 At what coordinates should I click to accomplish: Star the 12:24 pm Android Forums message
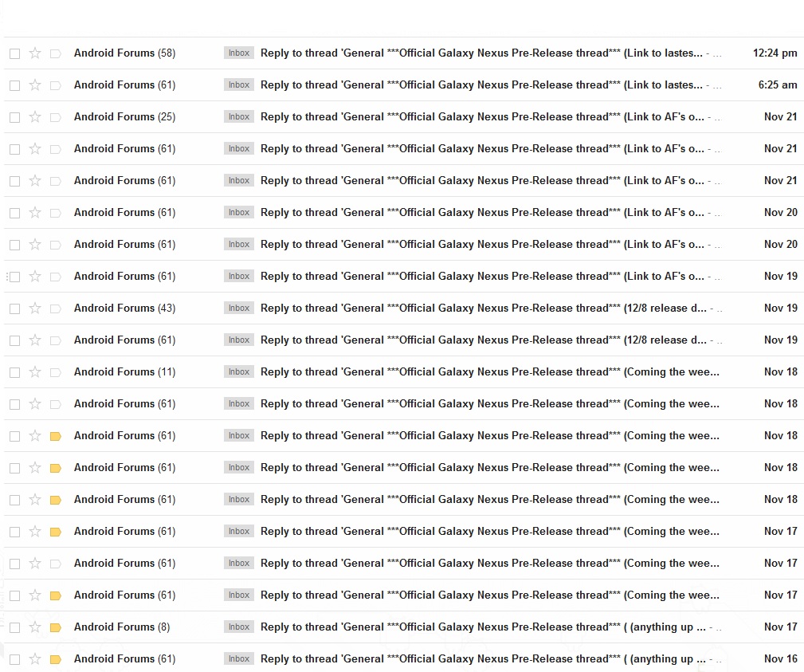tap(35, 53)
